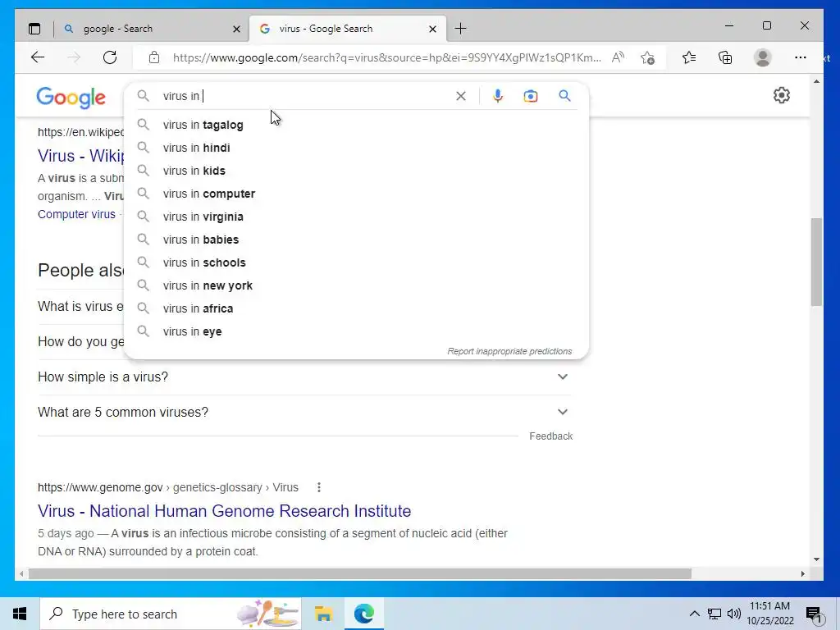Choose suggestion 'virus in kids'
840x630 pixels.
click(x=356, y=171)
